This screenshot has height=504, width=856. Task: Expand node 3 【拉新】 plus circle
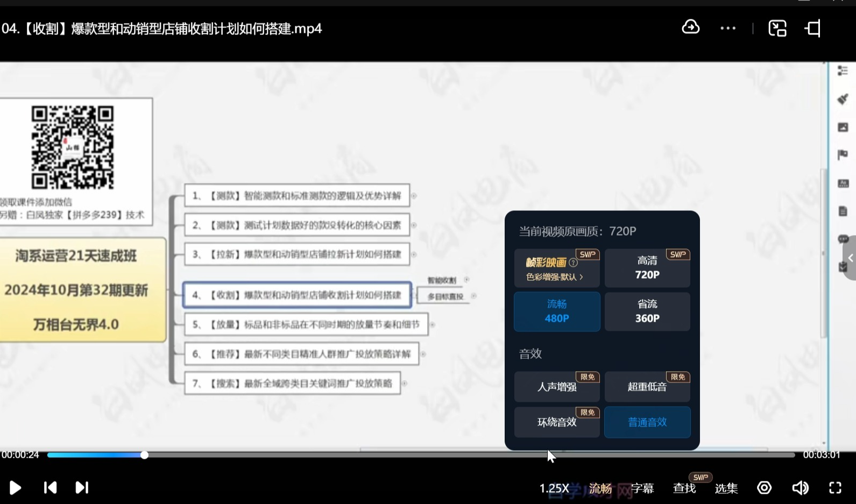tap(414, 254)
